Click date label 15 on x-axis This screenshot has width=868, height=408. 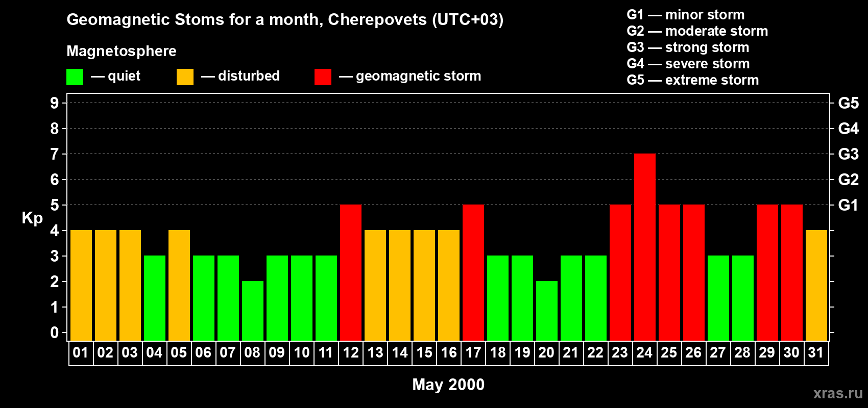tap(424, 353)
